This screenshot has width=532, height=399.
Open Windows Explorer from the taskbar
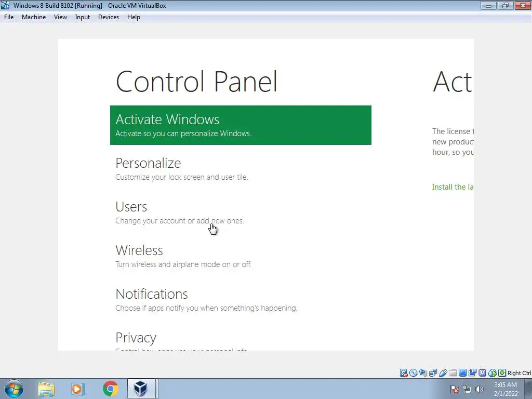(x=46, y=389)
